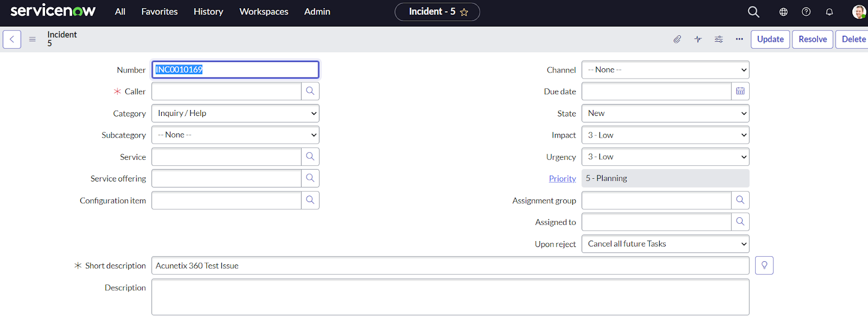
Task: Open the Admin menu
Action: [x=317, y=11]
